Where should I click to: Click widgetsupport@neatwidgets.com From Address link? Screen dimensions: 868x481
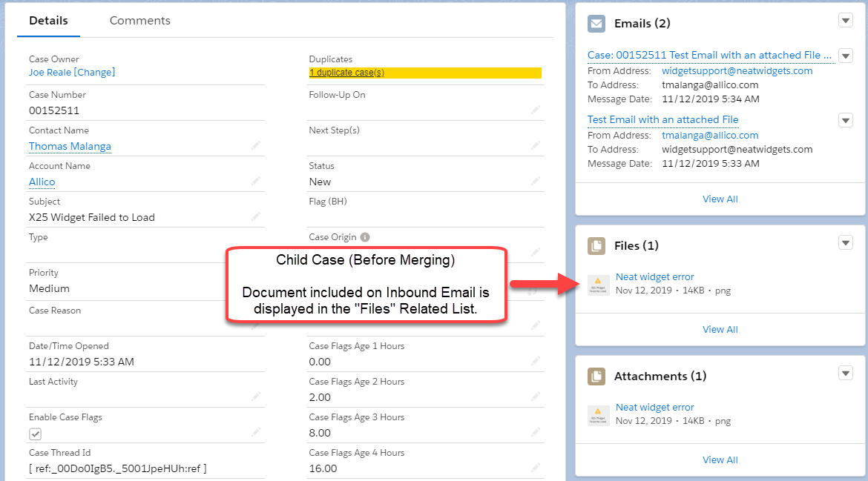[737, 70]
